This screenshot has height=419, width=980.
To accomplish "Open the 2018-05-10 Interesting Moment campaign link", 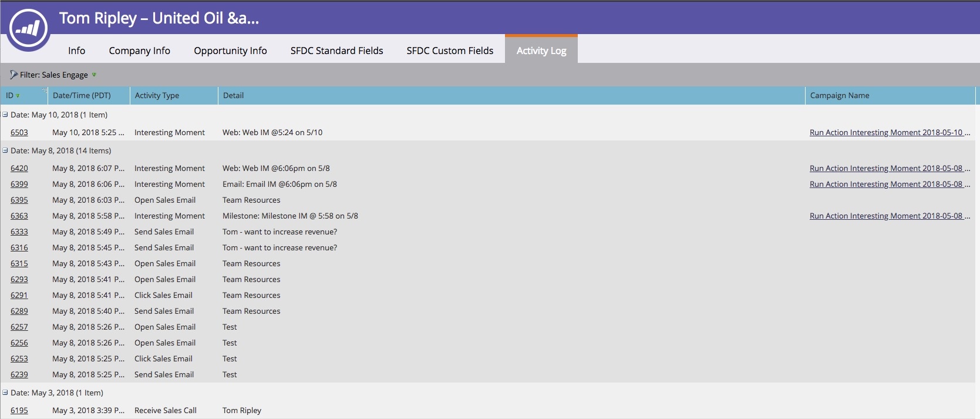I will tap(890, 132).
